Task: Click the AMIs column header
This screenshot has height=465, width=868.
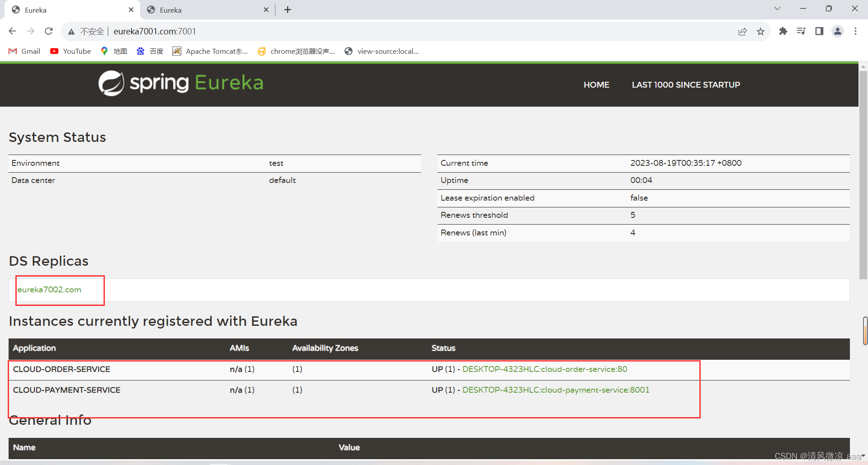Action: coord(239,348)
